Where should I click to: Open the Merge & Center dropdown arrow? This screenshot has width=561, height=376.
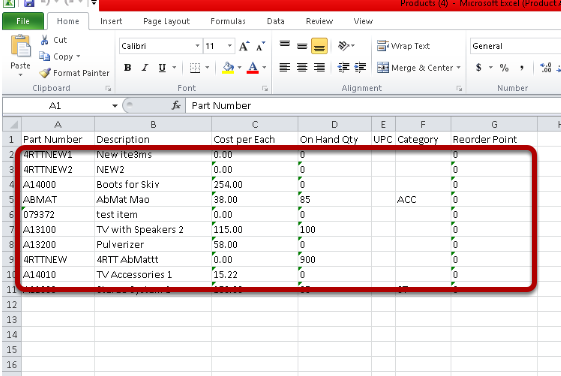tap(458, 68)
